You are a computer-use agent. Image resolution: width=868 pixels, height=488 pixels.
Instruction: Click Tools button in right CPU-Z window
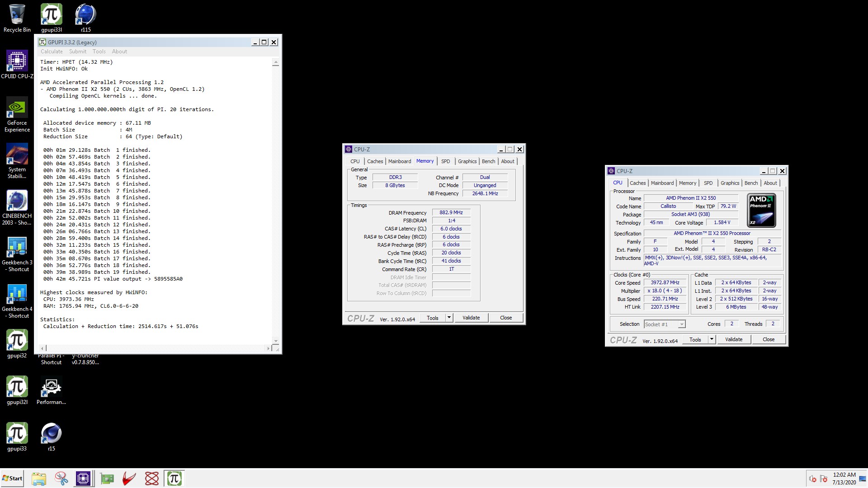[x=695, y=339]
